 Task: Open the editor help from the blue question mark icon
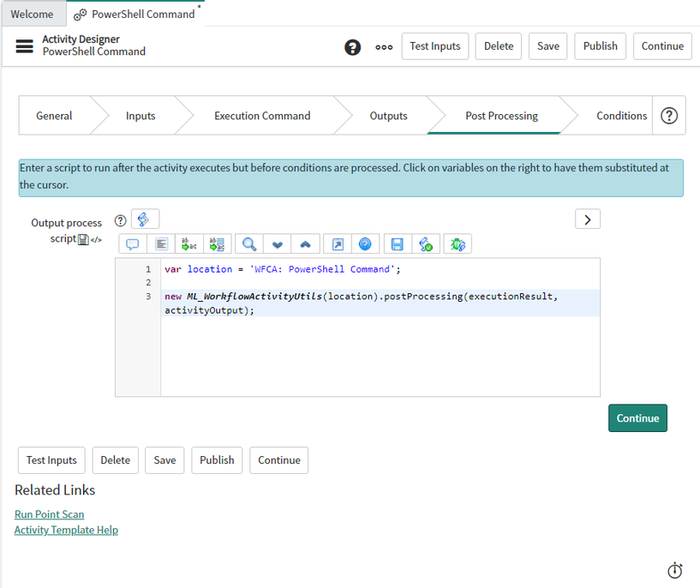point(365,244)
